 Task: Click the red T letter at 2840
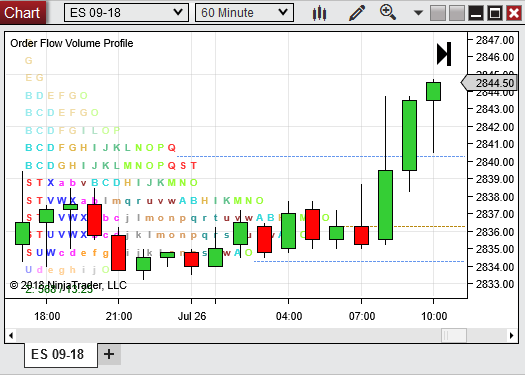click(x=194, y=165)
